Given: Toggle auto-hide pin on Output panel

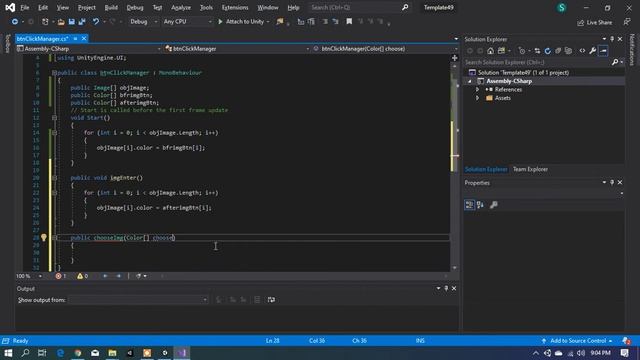Looking at the screenshot, I should (446, 289).
